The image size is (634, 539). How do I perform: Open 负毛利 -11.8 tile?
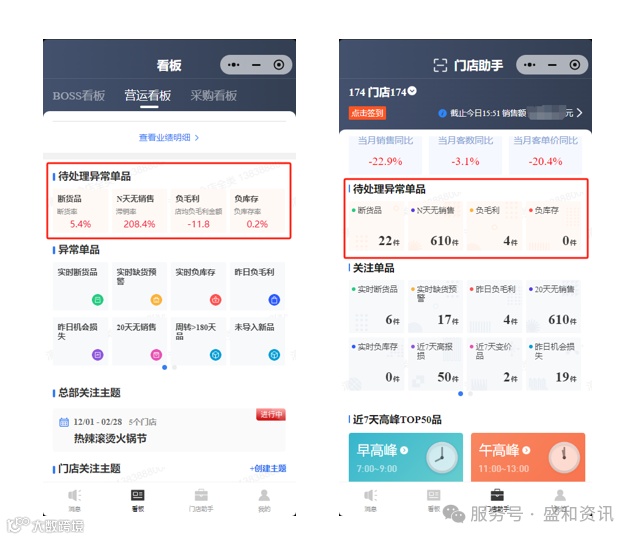199,211
